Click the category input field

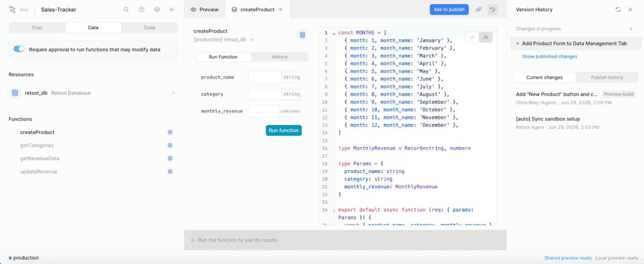pos(265,94)
